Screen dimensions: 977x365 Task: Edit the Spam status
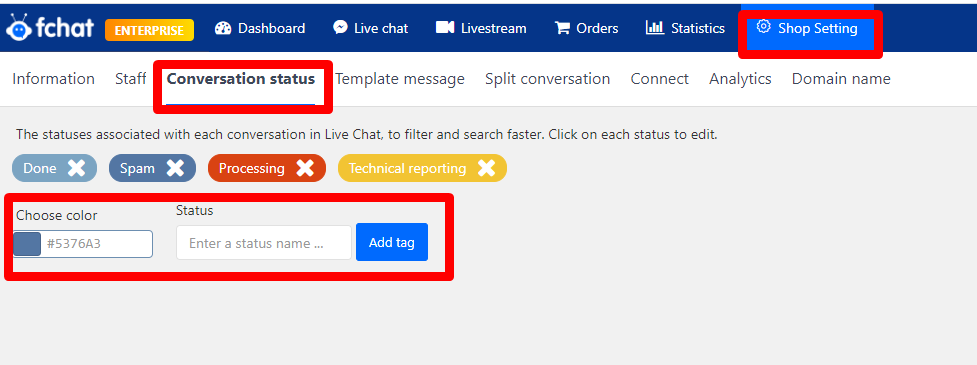point(138,168)
